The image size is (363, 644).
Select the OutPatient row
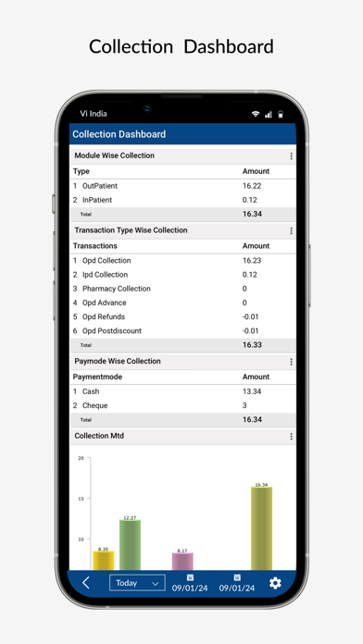click(x=183, y=186)
